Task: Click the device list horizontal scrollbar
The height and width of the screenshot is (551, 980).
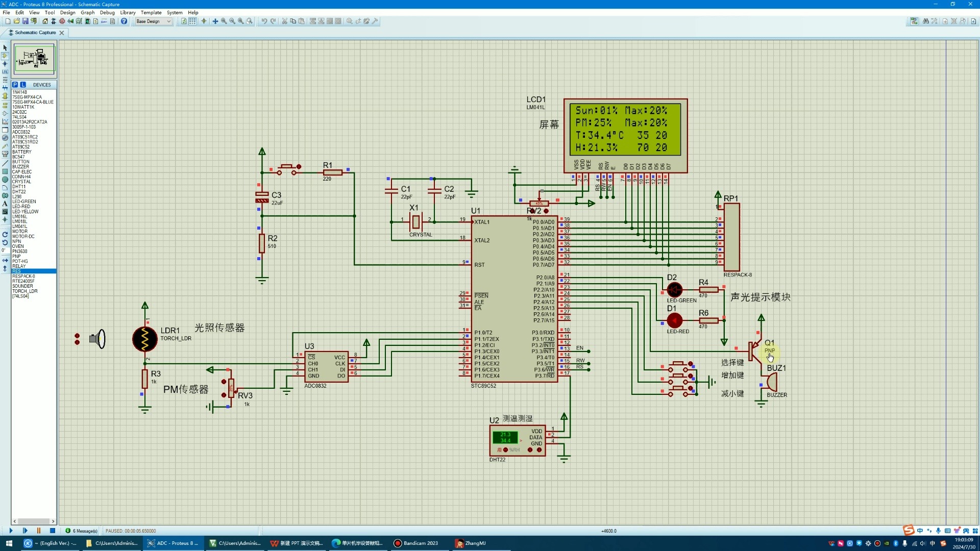Action: point(34,521)
